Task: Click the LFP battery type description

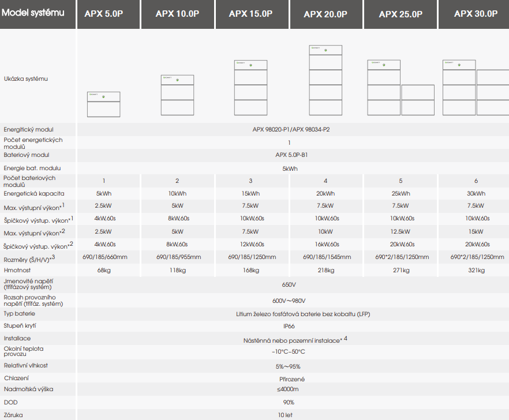Action: click(303, 314)
